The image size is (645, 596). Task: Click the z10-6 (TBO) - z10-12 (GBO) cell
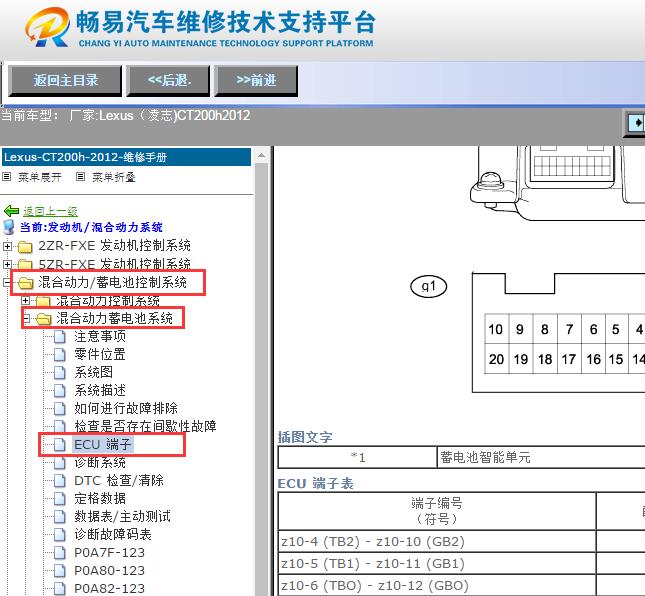pos(437,585)
